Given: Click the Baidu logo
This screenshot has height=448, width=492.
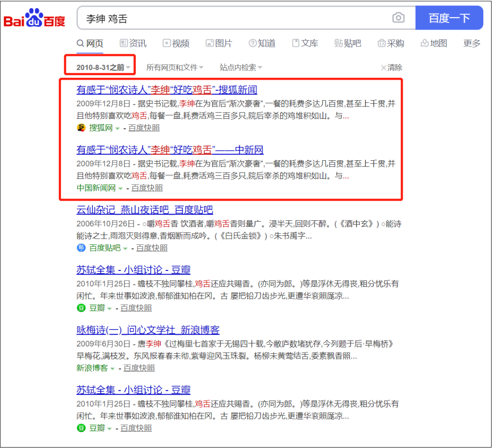Looking at the screenshot, I should pos(34,18).
